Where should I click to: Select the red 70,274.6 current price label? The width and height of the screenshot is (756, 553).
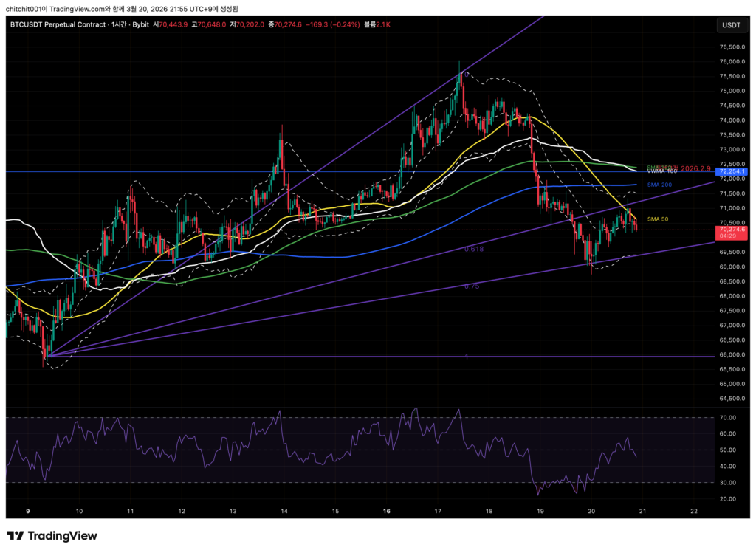[x=732, y=230]
